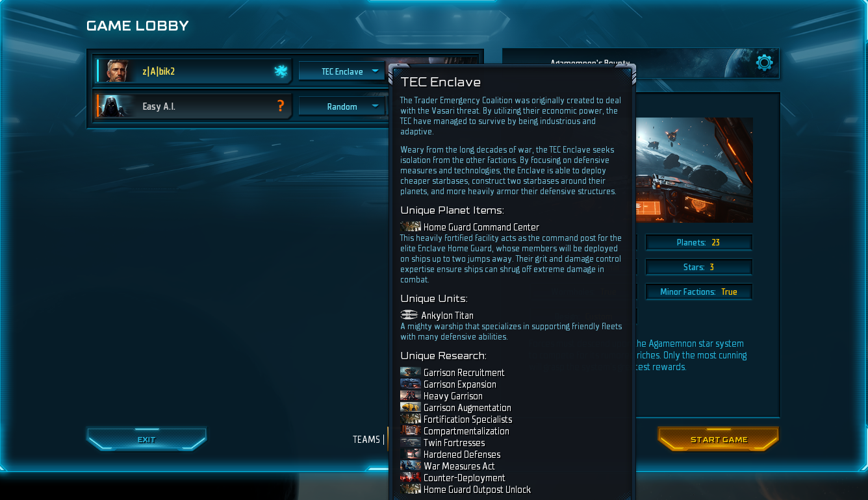
Task: Open map settings gear icon
Action: pos(764,62)
